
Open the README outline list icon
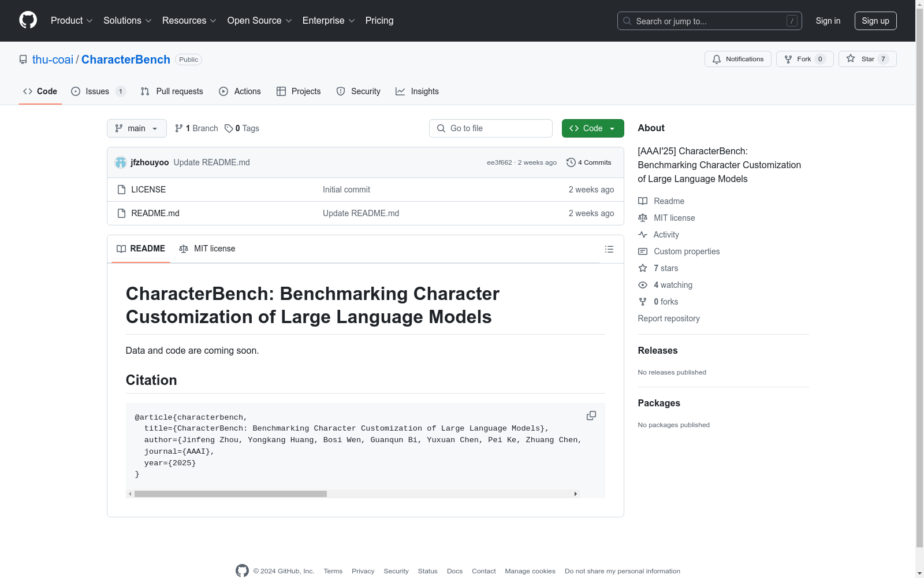[x=609, y=249]
